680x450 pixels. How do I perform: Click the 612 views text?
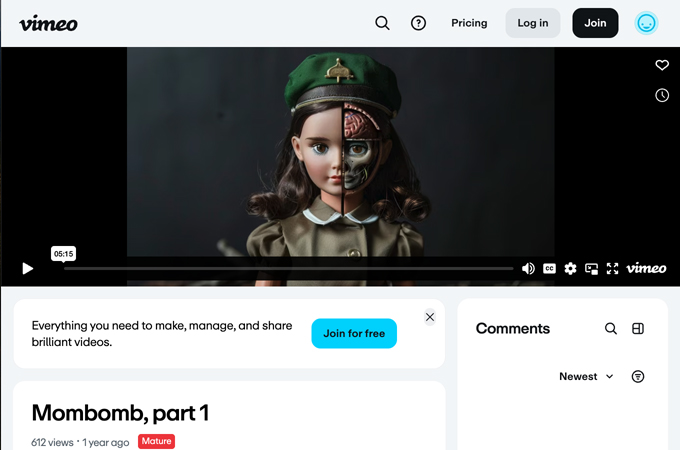pos(52,442)
